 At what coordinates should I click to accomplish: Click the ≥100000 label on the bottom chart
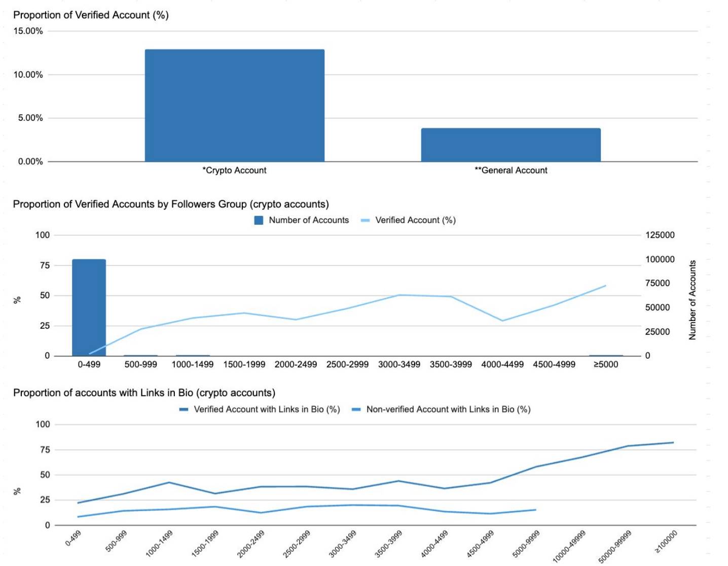coord(666,542)
